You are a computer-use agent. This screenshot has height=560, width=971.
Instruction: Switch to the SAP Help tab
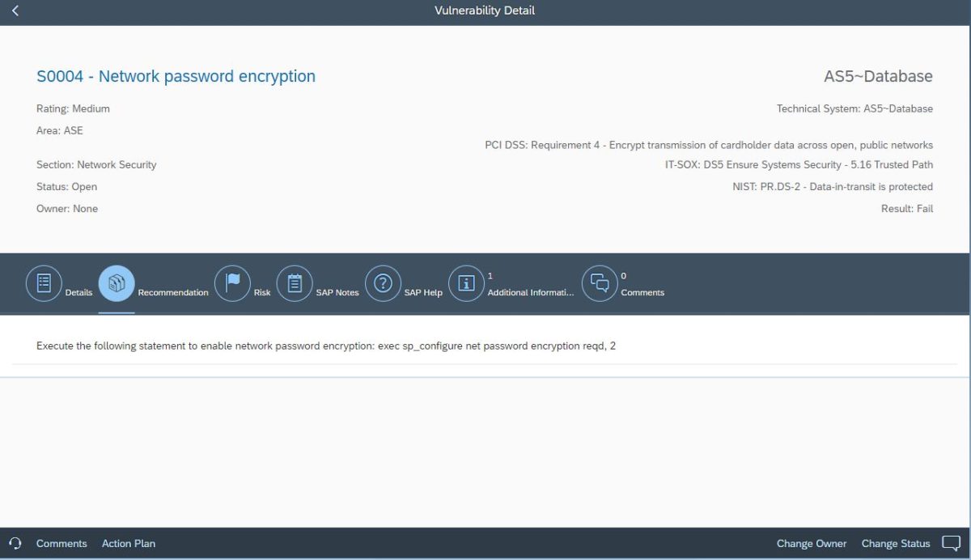(383, 283)
